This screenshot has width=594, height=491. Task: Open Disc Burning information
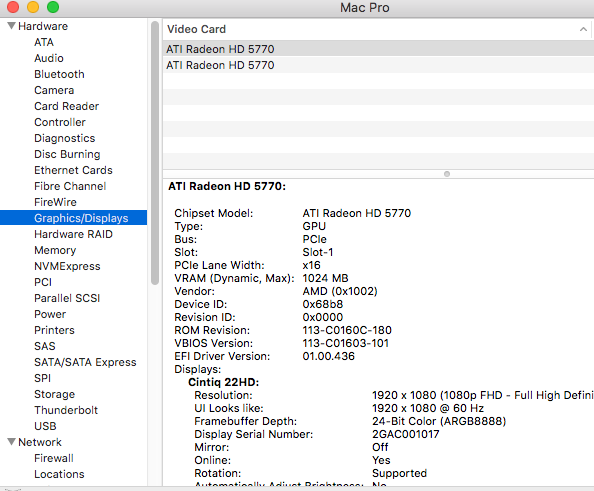67,154
